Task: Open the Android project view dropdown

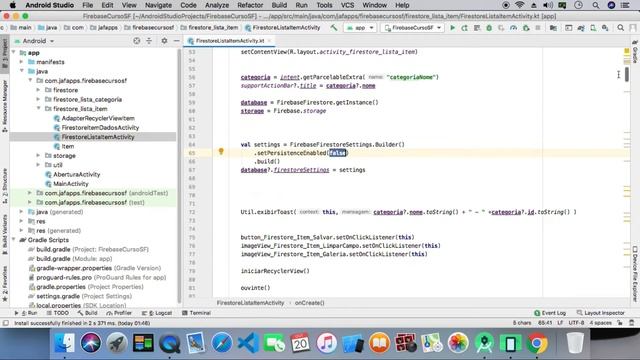Action: [34, 41]
